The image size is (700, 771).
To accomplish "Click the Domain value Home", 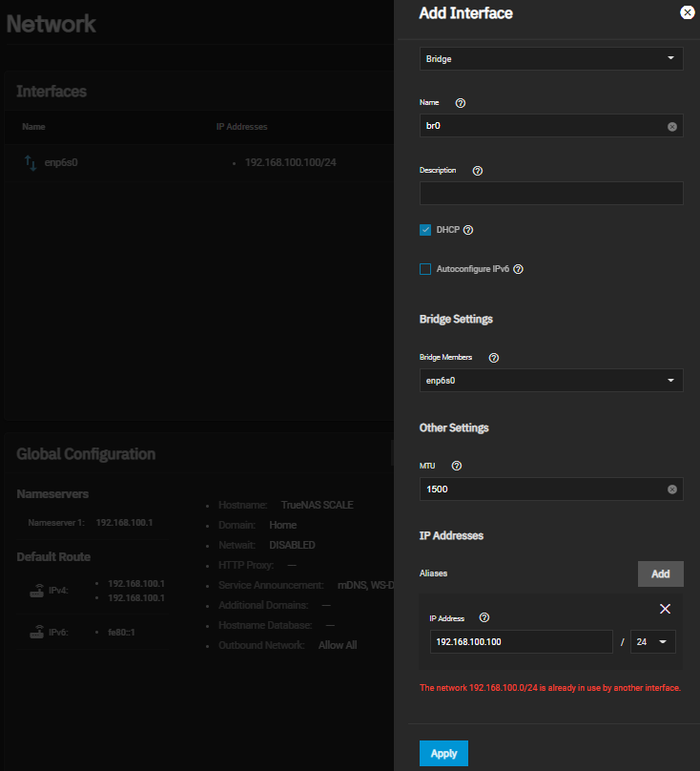I will tap(282, 525).
